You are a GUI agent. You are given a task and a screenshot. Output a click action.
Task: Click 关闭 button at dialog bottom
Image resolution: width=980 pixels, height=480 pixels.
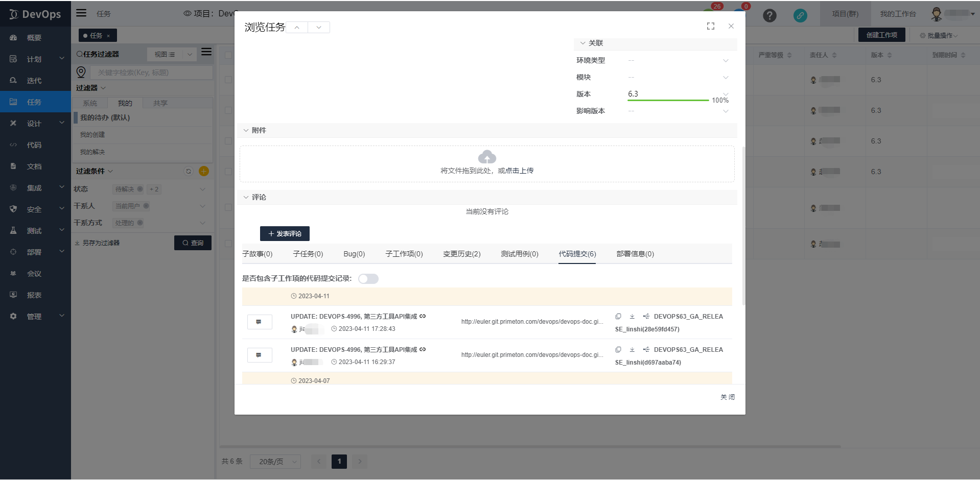[x=727, y=397]
